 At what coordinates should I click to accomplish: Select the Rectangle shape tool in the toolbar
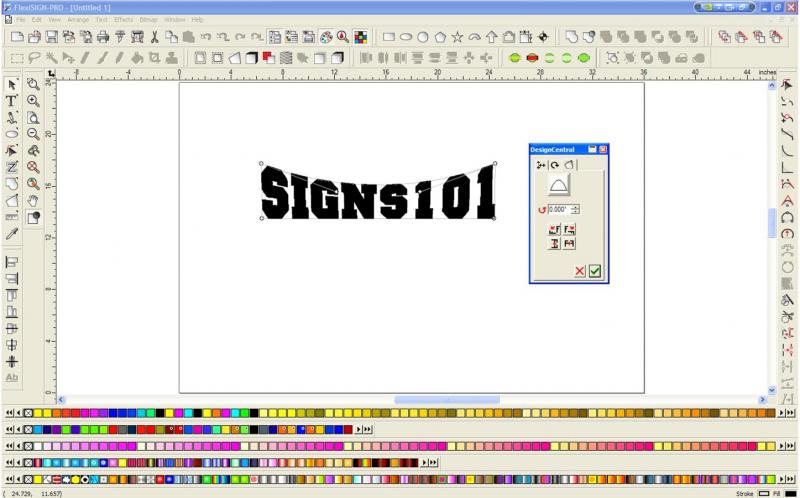(389, 37)
